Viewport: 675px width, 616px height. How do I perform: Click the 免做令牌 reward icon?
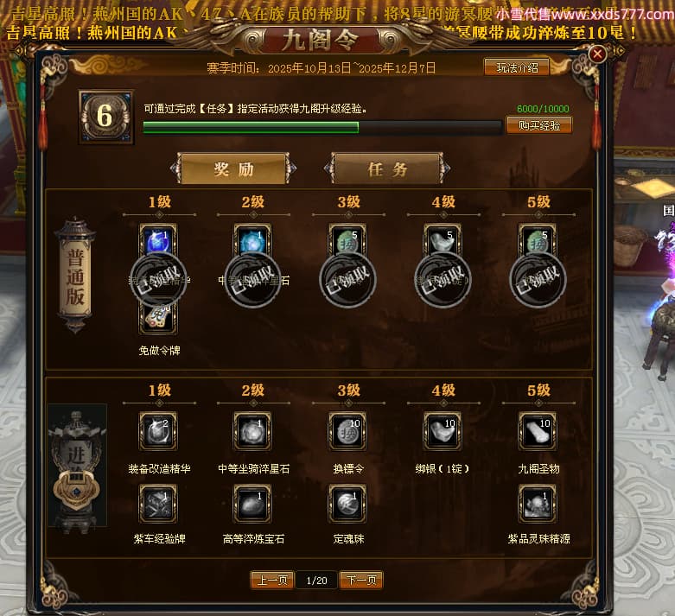point(158,318)
